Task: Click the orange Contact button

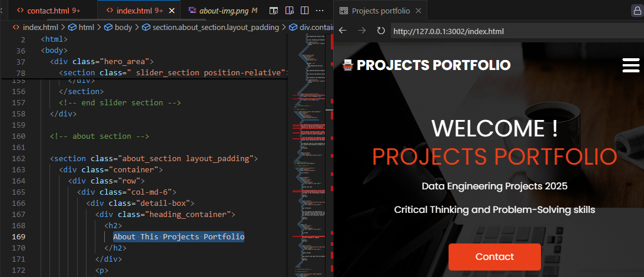Action: tap(494, 257)
